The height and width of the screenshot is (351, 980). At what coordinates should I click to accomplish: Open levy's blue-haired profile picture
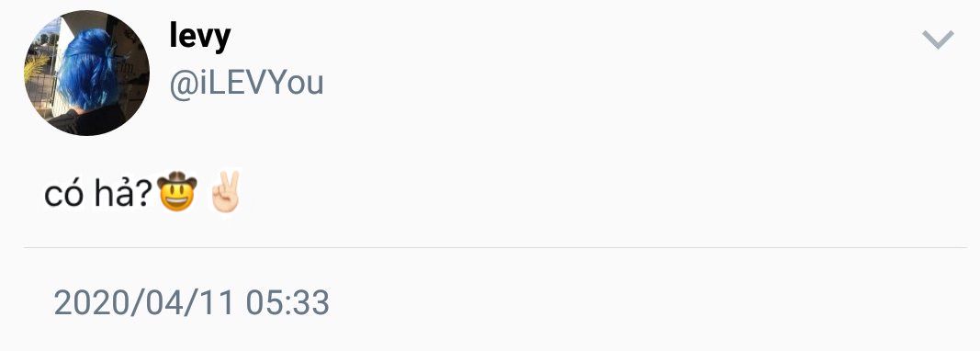[x=87, y=74]
